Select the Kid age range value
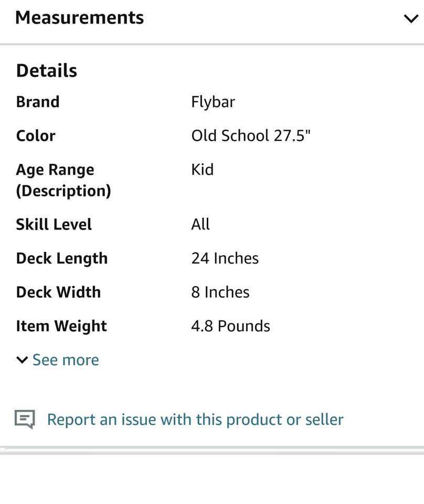Image resolution: width=424 pixels, height=504 pixels. pos(203,170)
